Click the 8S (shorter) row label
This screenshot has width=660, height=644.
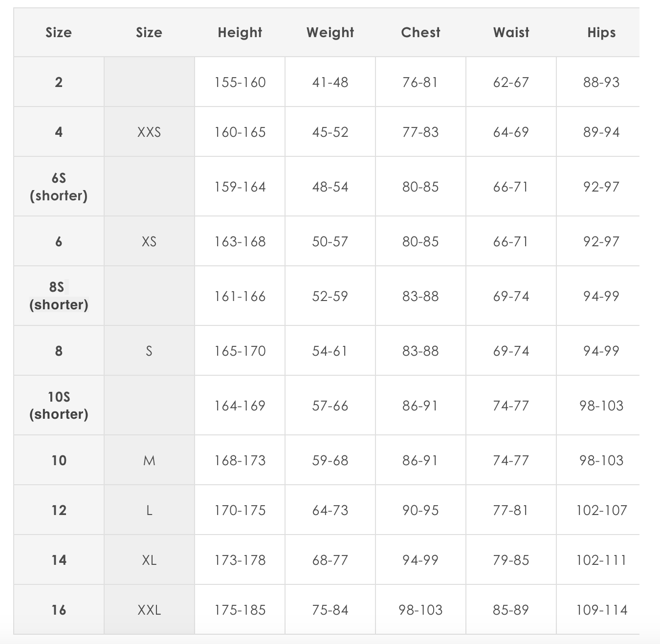[59, 296]
